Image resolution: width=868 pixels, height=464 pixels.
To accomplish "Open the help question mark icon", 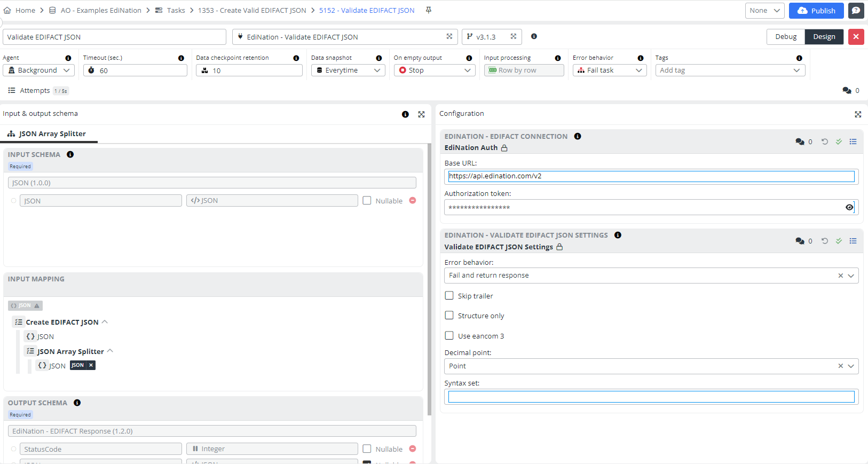I will (856, 11).
